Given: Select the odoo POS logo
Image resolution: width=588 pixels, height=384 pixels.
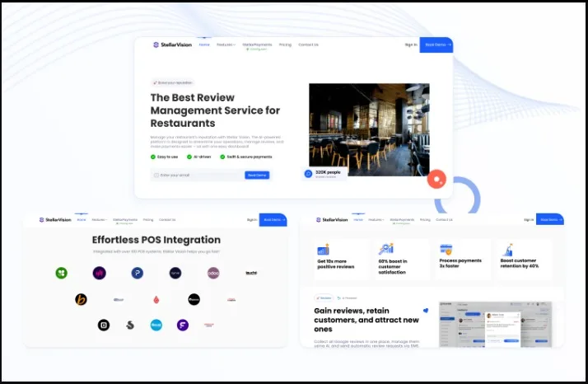Looking at the screenshot, I should pos(213,273).
